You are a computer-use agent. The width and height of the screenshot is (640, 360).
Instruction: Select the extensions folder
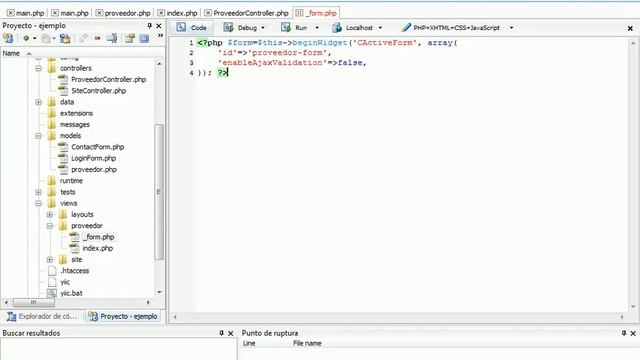[76, 113]
